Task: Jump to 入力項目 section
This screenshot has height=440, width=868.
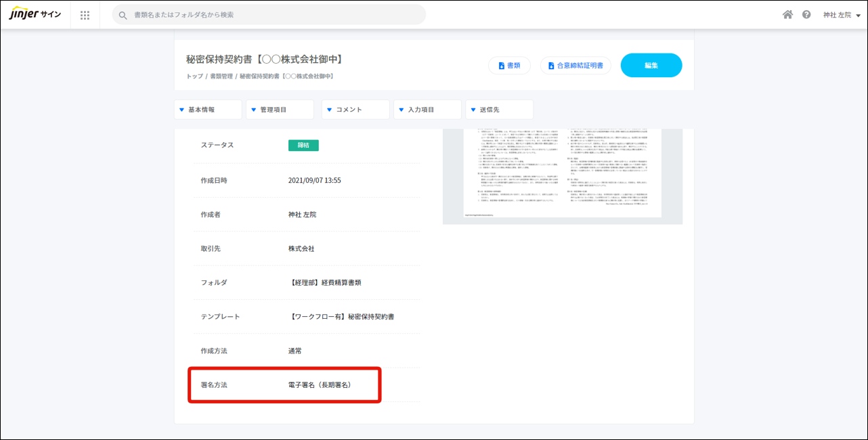Action: pyautogui.click(x=427, y=110)
